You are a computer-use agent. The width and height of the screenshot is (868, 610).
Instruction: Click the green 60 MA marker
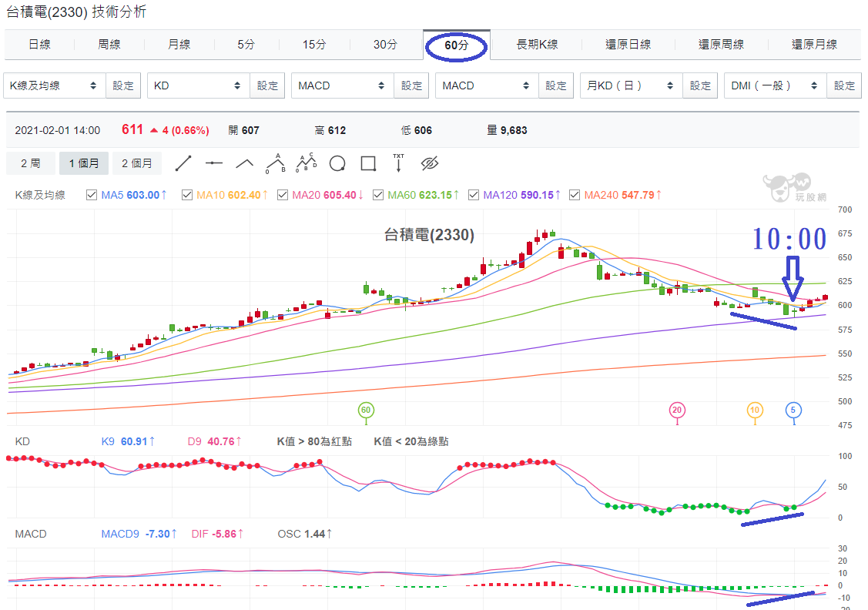coord(366,411)
